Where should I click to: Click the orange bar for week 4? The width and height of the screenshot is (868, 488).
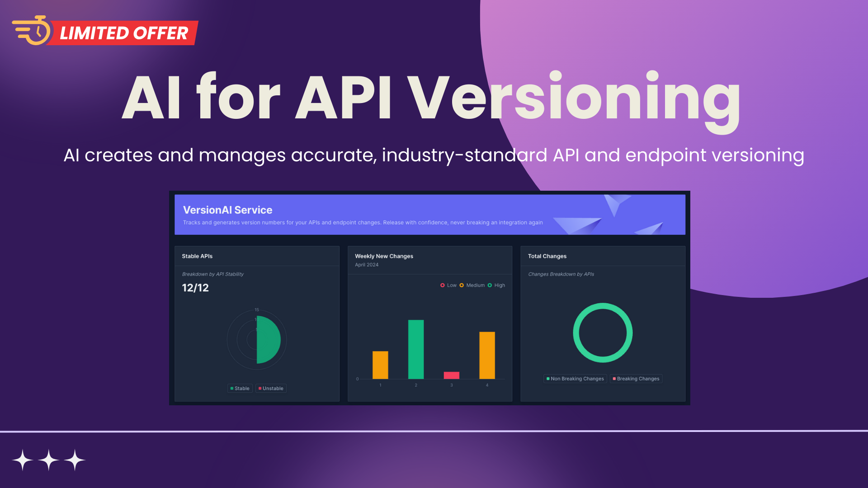(487, 355)
